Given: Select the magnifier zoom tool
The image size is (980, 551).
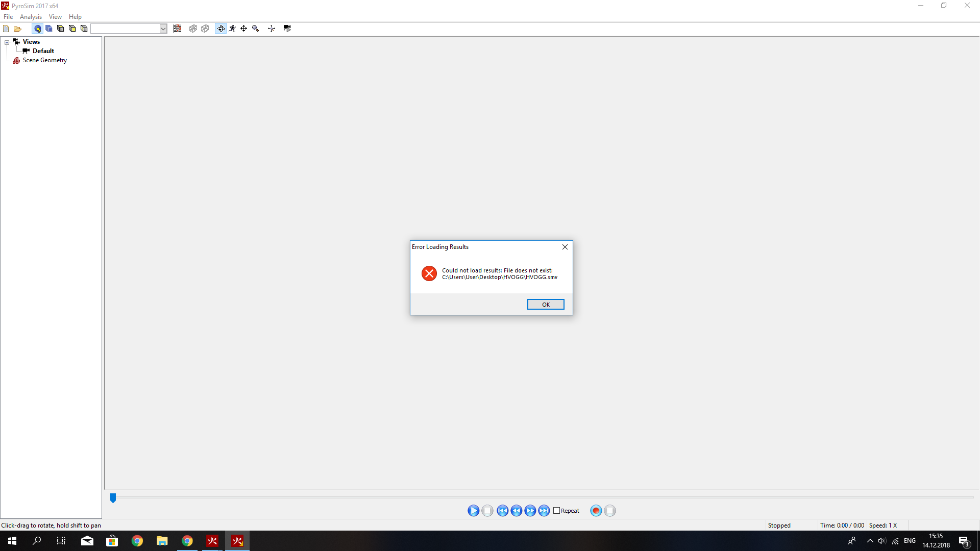Looking at the screenshot, I should click(256, 29).
